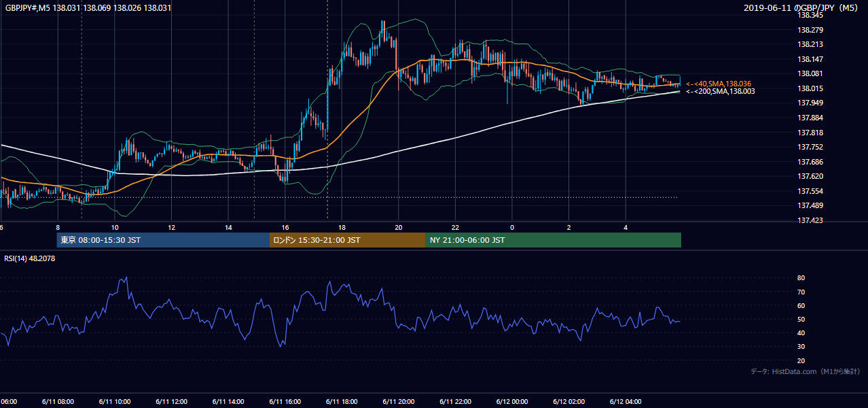Viewport: 868px width, 408px height.
Task: Select the NY 21:00-06:00 JST session bar
Action: pyautogui.click(x=554, y=240)
